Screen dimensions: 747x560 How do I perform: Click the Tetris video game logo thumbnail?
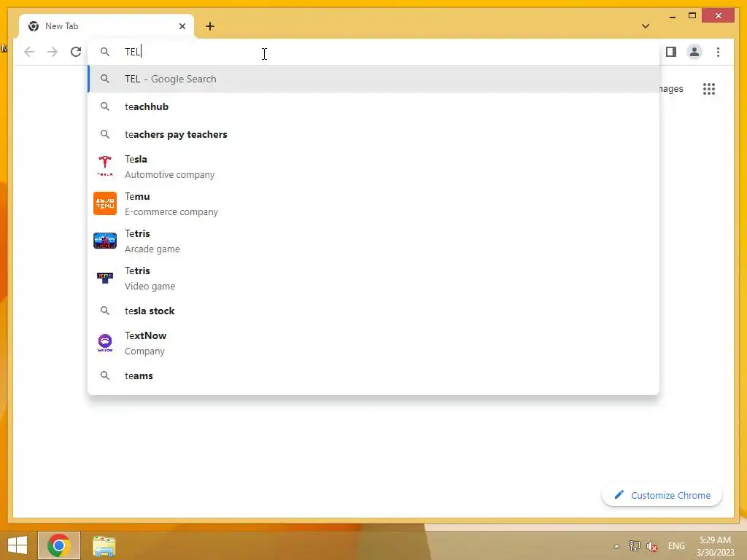[x=105, y=278]
